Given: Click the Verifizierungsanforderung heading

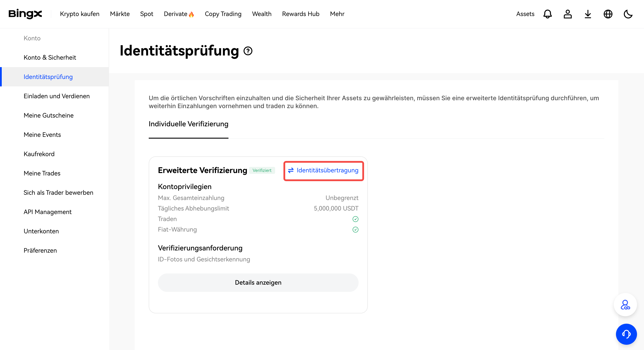Looking at the screenshot, I should tap(200, 248).
